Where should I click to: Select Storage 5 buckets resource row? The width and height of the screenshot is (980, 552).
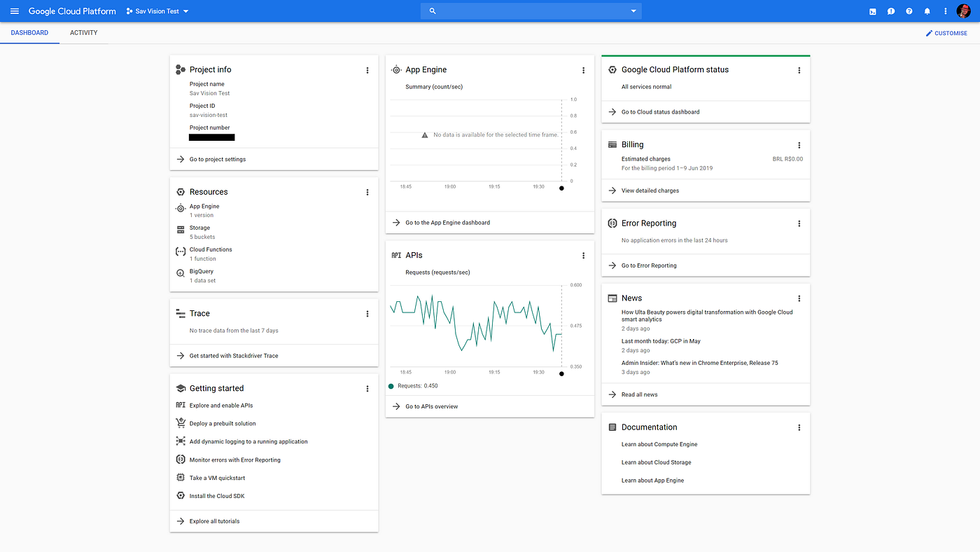click(274, 233)
